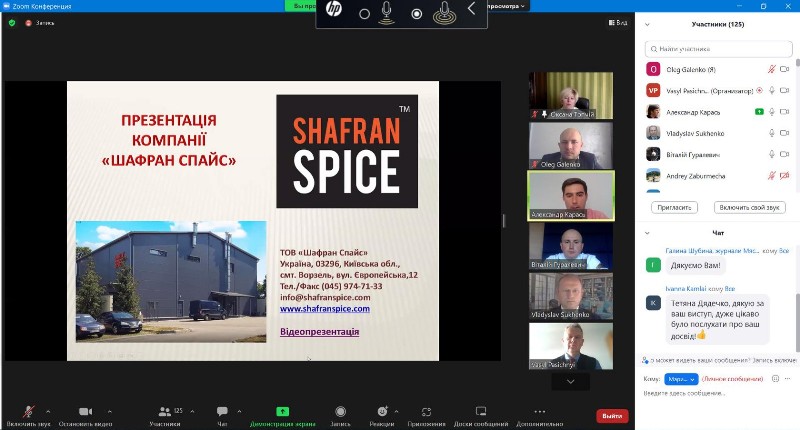Open Дополнительно three-dots menu

pyautogui.click(x=539, y=411)
